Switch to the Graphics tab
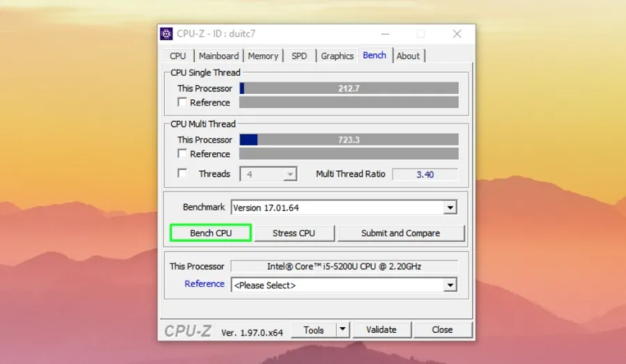 point(337,56)
